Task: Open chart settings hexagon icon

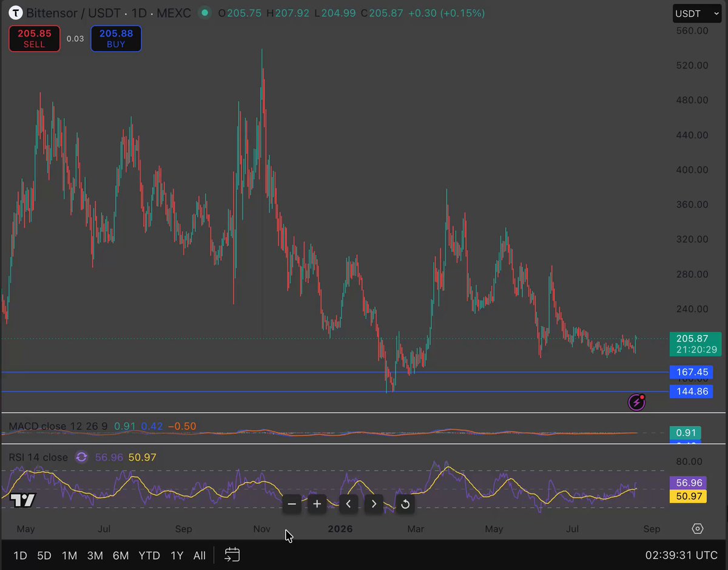Action: click(x=698, y=529)
